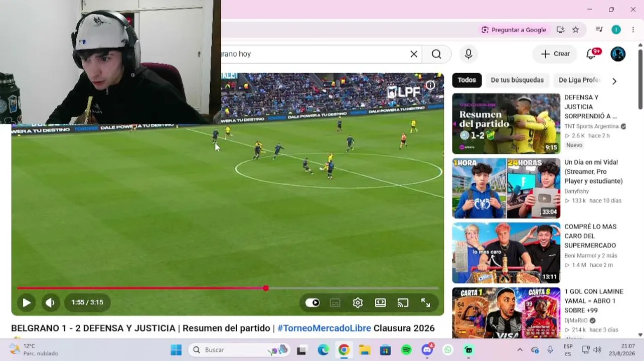Open File Explorer from the taskbar
644x361 pixels.
[x=365, y=350]
